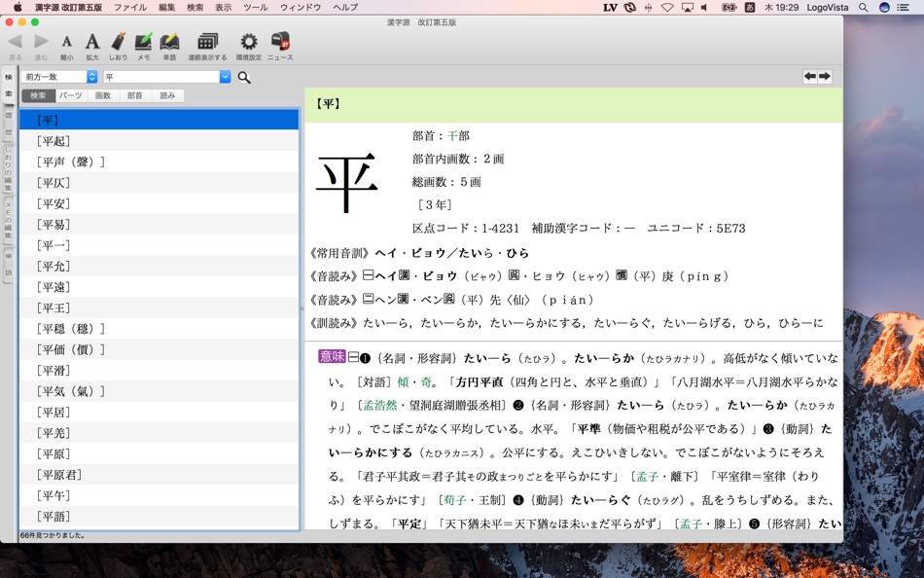Open the 孟浩然 reference link
The height and width of the screenshot is (578, 924).
(x=380, y=405)
